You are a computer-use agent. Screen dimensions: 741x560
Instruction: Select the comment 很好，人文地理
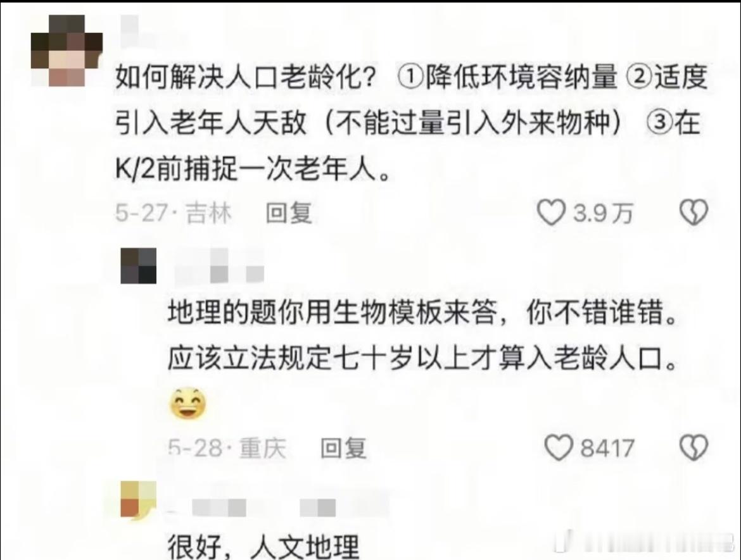click(263, 546)
